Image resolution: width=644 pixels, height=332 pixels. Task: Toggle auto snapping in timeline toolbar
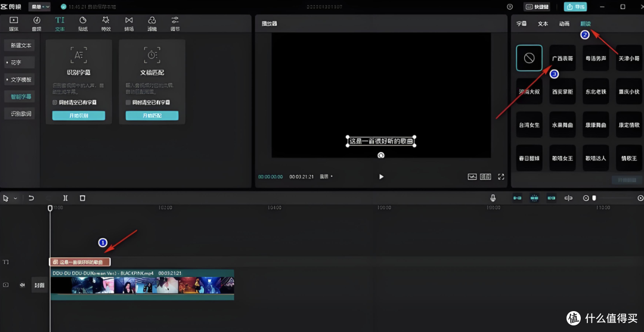pyautogui.click(x=534, y=198)
